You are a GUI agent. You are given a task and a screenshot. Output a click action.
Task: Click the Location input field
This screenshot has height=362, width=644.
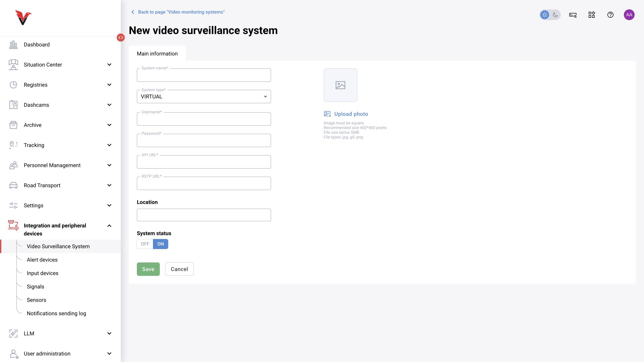tap(204, 215)
